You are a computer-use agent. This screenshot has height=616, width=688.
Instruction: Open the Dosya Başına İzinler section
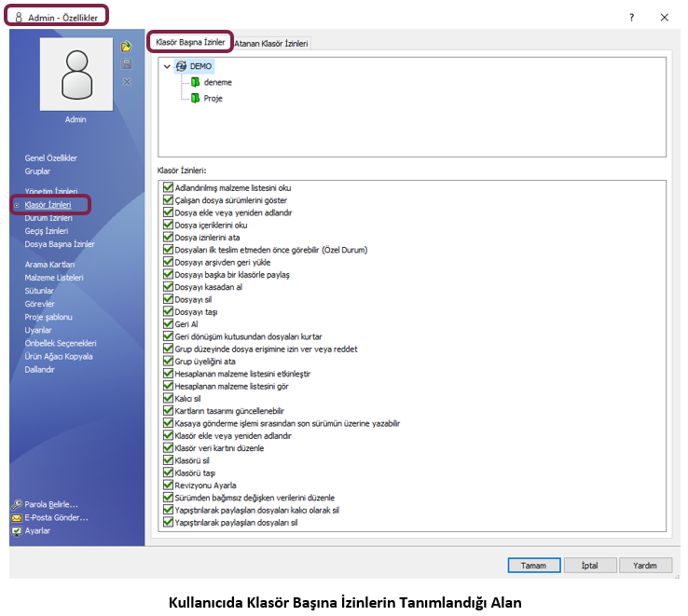tap(60, 244)
